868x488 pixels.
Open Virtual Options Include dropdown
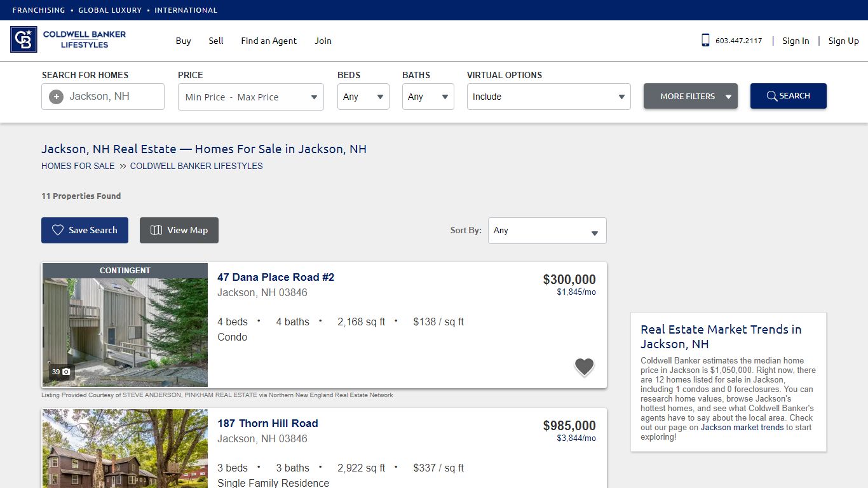[x=549, y=97]
